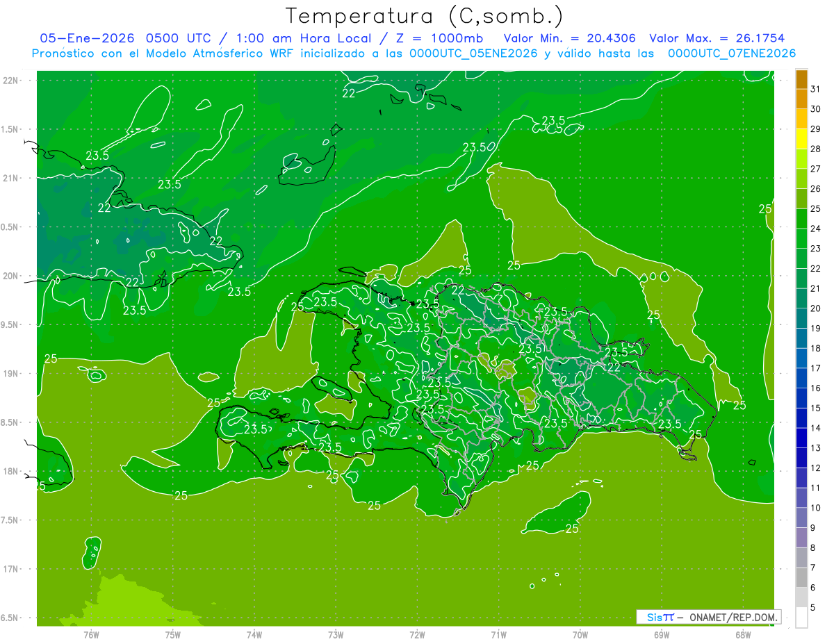
Task: Click the 'Temperatura (C,somb.)' chart title
Action: [x=424, y=16]
